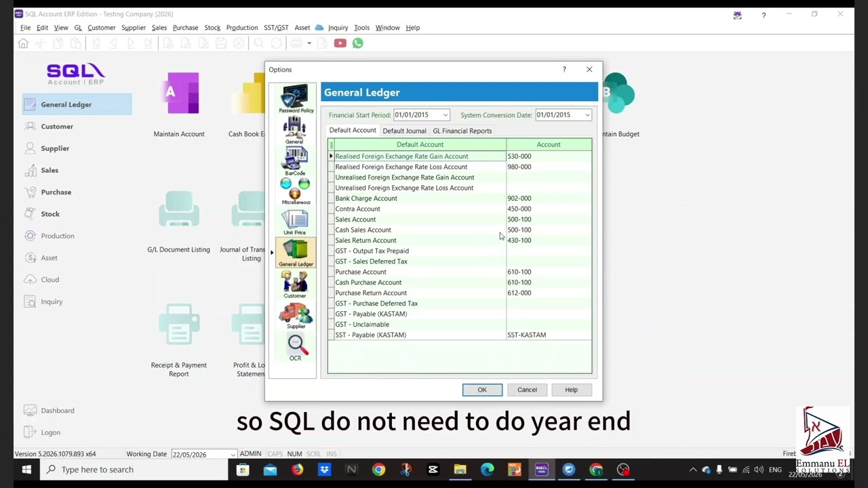Click account cell 980-000
Screen dimensions: 868x488
click(x=549, y=167)
